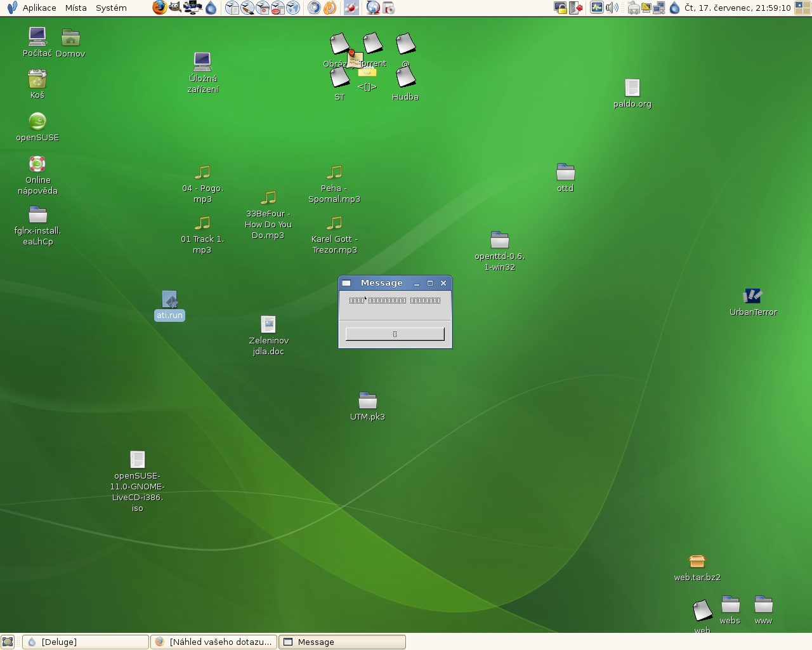This screenshot has width=812, height=650.
Task: Open the OpenOffice Calc launcher
Action: [x=278, y=8]
